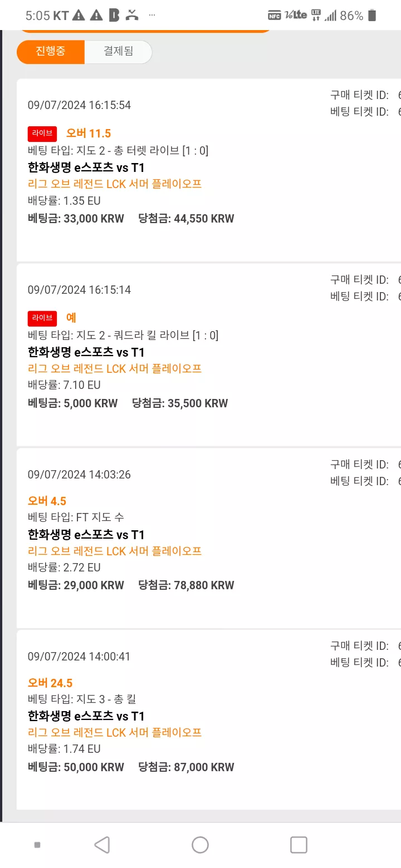Select the bet card dated 09/07/2024 16:15:14
The image size is (401, 868).
(209, 355)
